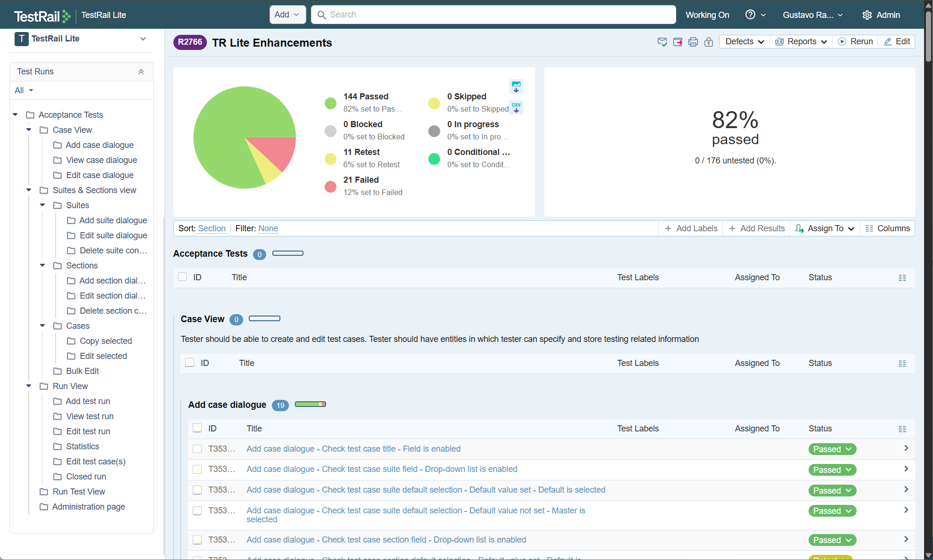This screenshot has width=933, height=560.
Task: Download chart as image icon
Action: tap(516, 86)
